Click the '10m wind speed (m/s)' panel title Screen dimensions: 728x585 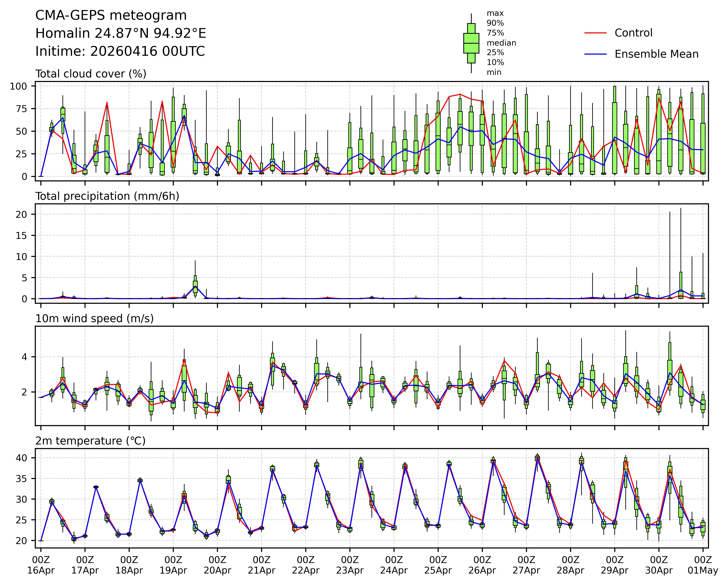point(95,318)
